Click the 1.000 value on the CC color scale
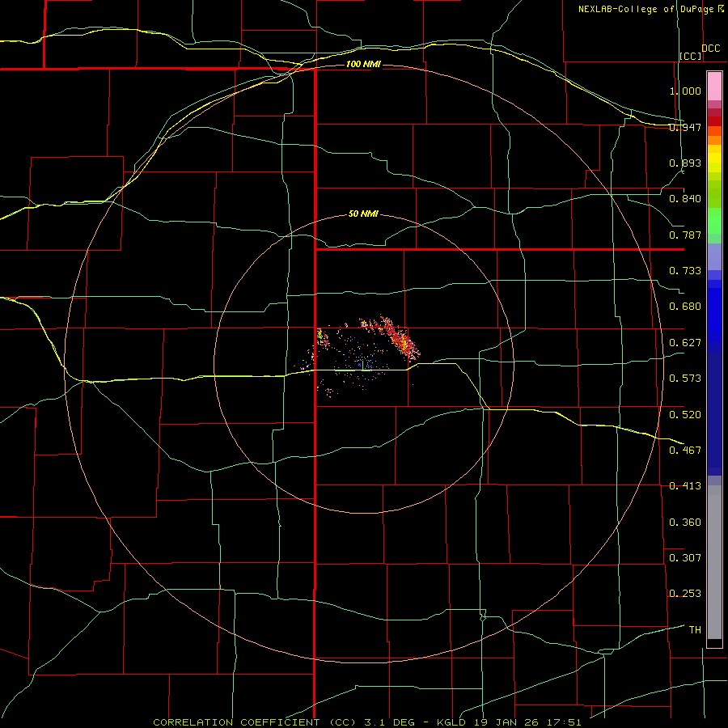The width and height of the screenshot is (728, 728). click(685, 91)
